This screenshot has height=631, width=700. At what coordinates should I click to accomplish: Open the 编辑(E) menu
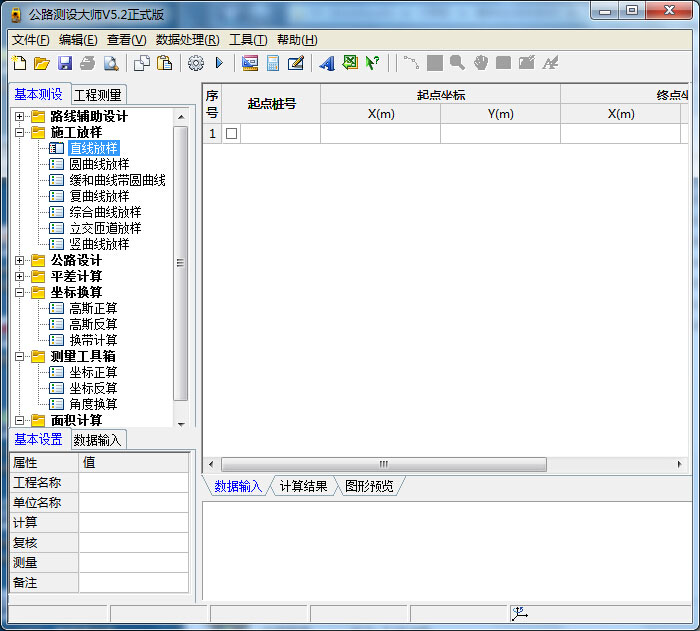(x=78, y=40)
